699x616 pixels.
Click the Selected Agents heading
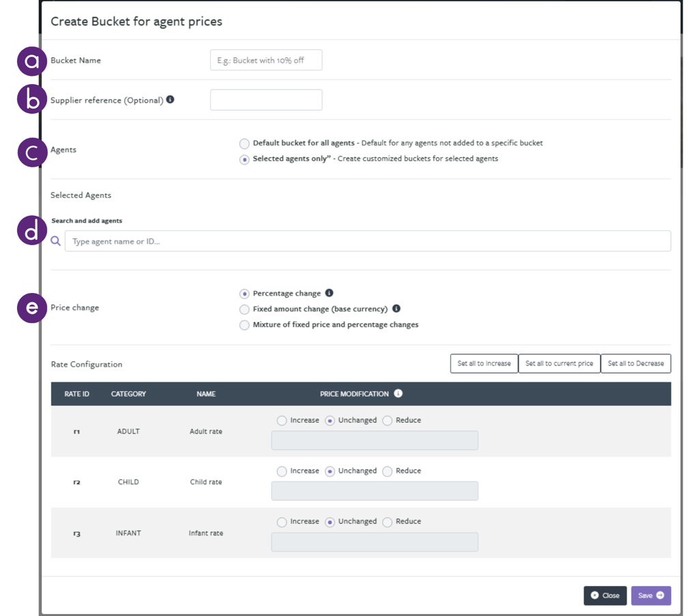tap(81, 195)
